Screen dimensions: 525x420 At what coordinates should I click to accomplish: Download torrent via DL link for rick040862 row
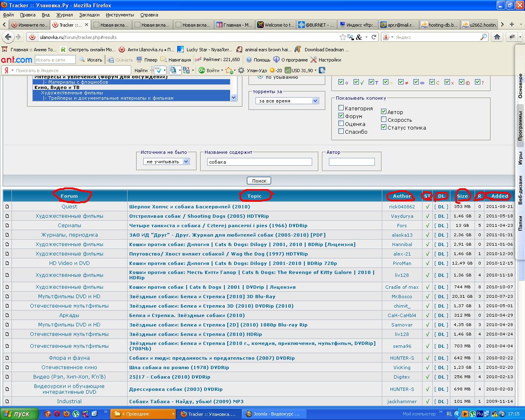pos(441,207)
